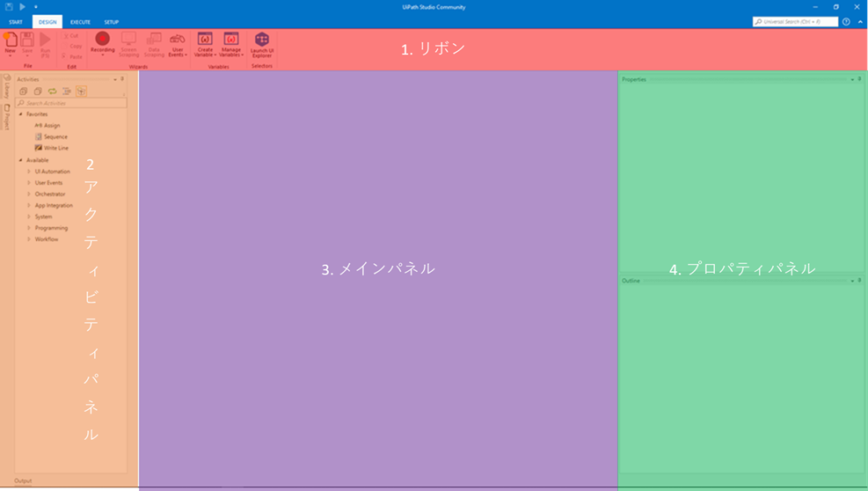Toggle auto-hide pin on Activities panel
The height and width of the screenshot is (491, 868).
pyautogui.click(x=122, y=78)
